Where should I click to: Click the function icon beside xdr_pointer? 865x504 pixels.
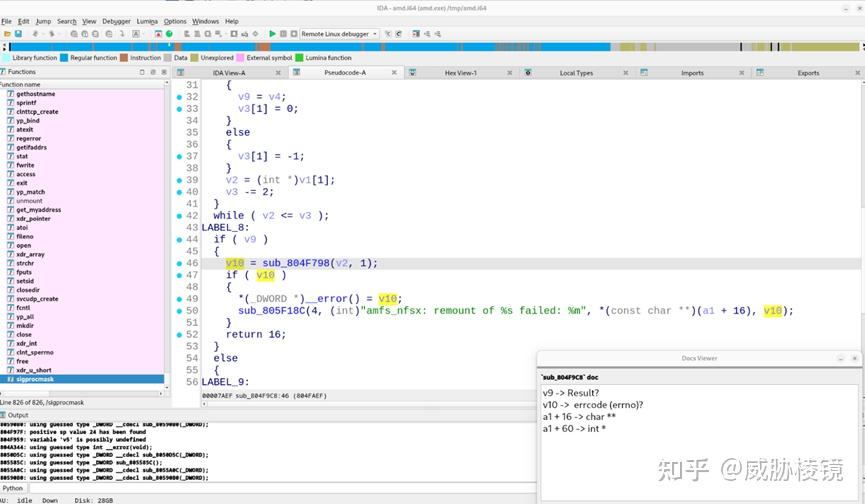click(10, 219)
